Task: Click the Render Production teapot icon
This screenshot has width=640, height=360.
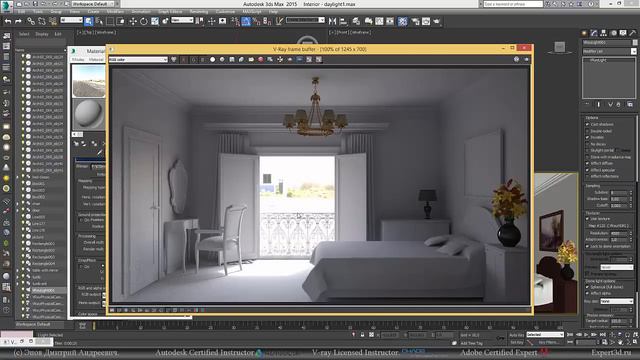Action: [437, 21]
